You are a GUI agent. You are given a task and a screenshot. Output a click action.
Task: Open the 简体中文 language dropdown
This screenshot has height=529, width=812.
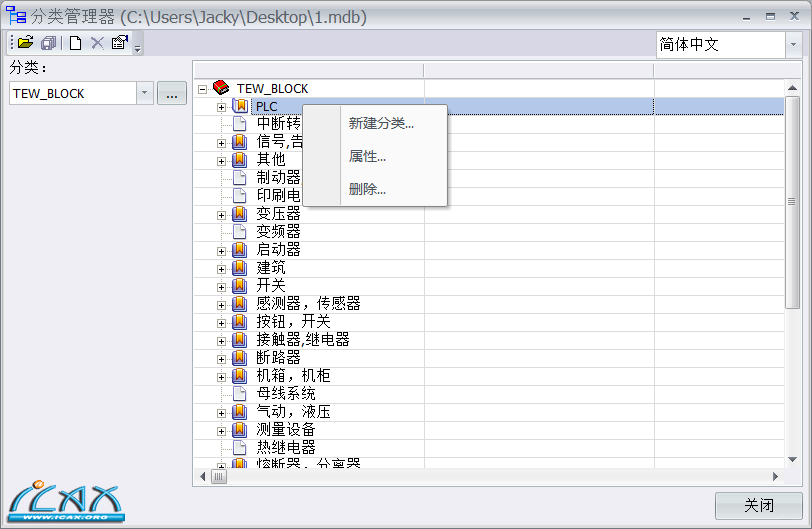point(793,45)
